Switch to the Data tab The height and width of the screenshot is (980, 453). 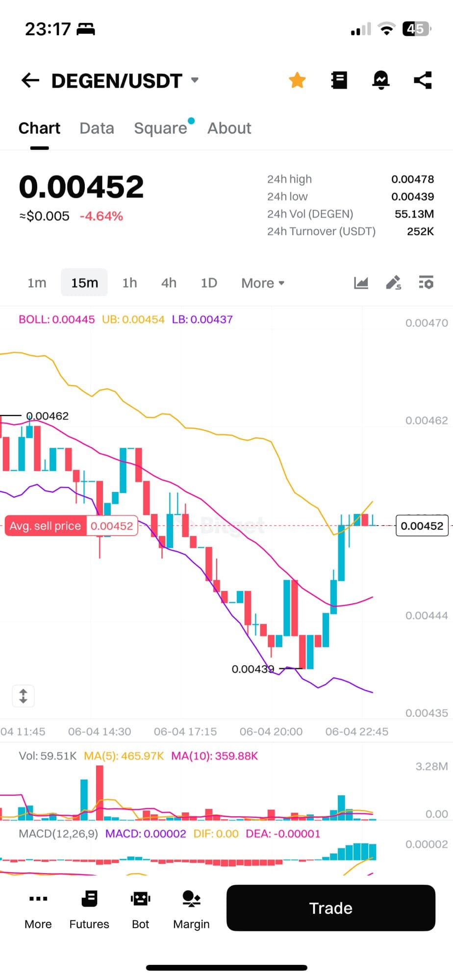point(97,128)
